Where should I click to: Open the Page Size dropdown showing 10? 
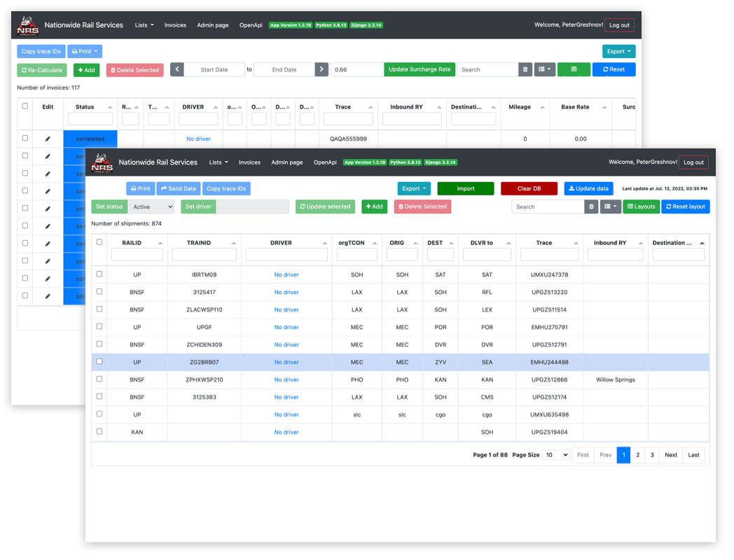point(555,455)
